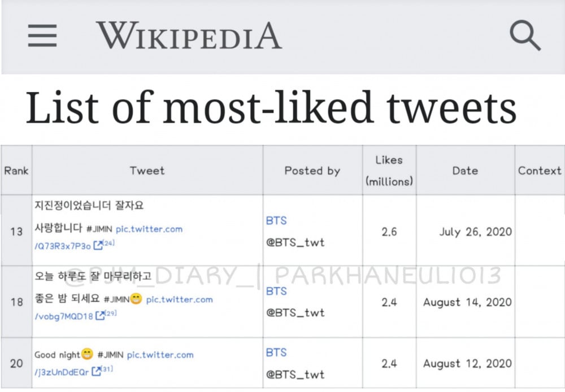The height and width of the screenshot is (392, 565).
Task: Open citation reference [24]
Action: coord(109,243)
